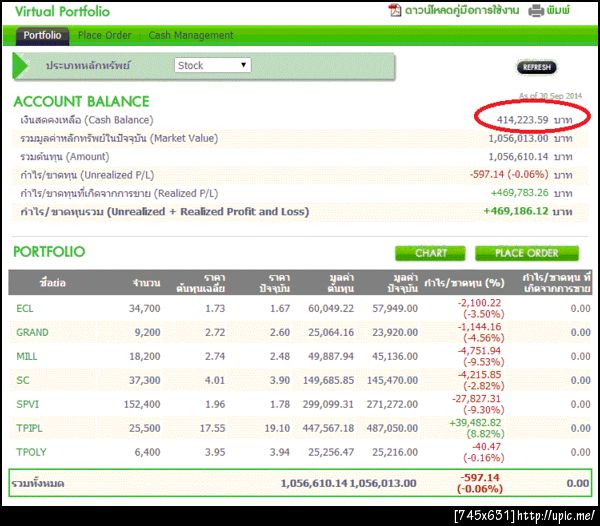
Task: Select market value 1,056,013.00 in account balance
Action: (518, 138)
